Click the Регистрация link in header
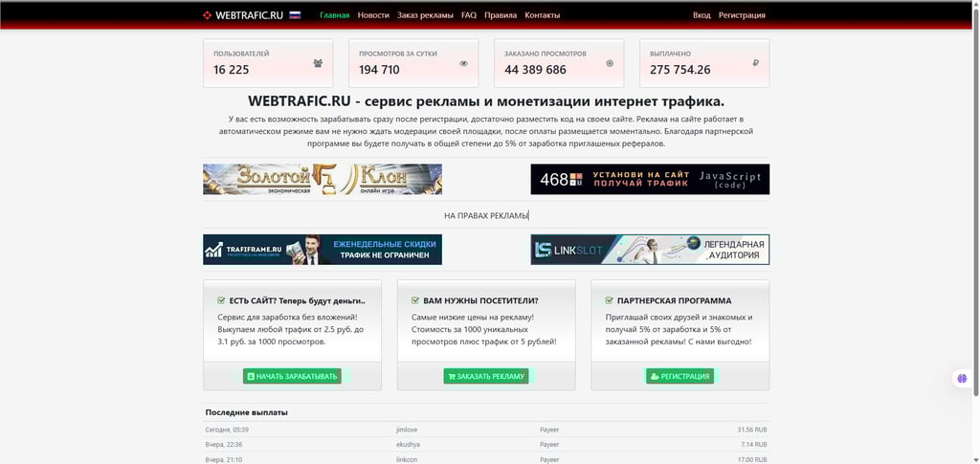980x464 pixels. [742, 15]
